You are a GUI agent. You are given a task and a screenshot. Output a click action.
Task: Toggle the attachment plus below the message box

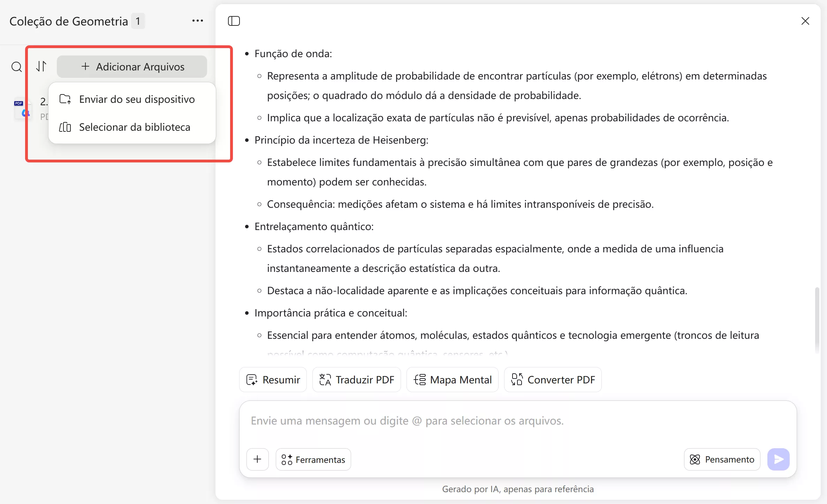(258, 459)
